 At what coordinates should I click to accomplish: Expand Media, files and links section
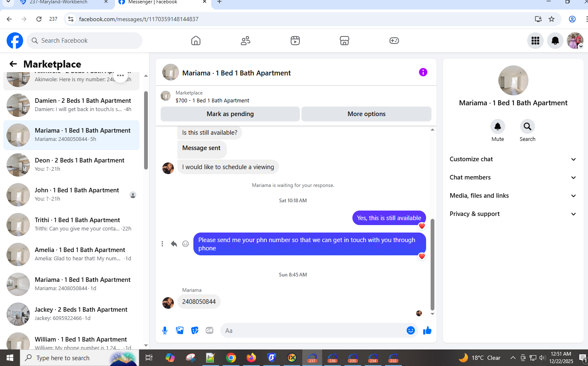pos(513,196)
